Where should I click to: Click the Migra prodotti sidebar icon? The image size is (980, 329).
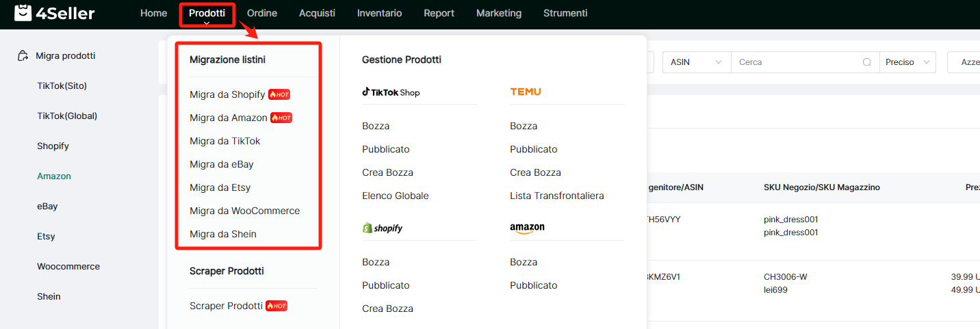(23, 56)
